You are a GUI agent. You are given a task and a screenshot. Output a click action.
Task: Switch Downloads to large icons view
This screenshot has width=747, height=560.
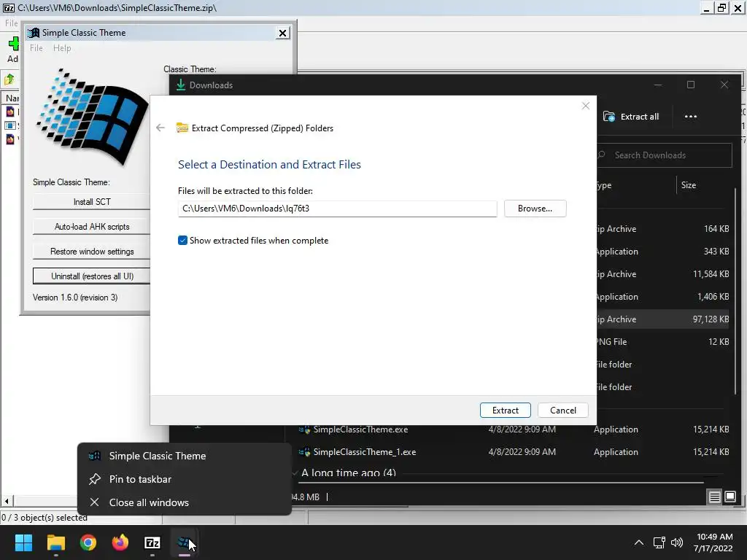pyautogui.click(x=729, y=497)
